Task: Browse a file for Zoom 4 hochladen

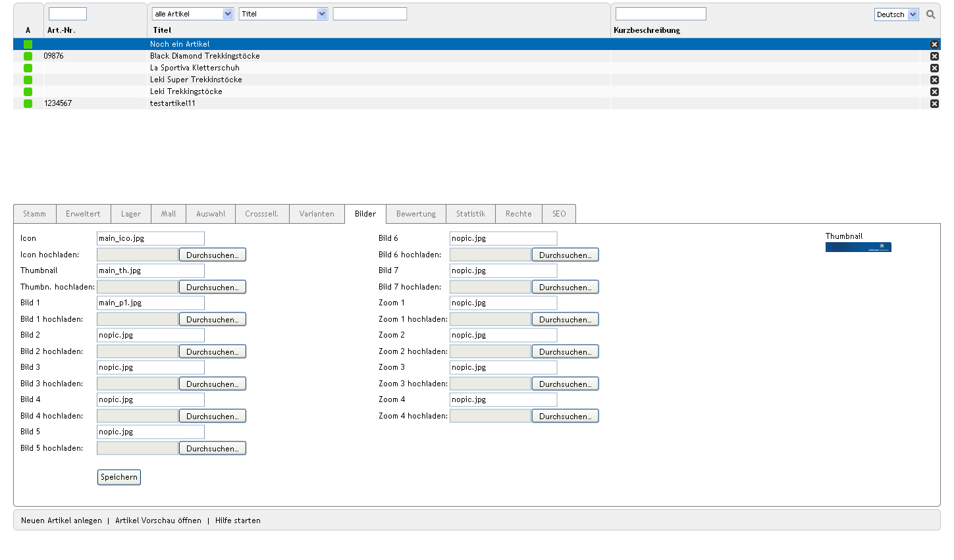Action: click(565, 416)
